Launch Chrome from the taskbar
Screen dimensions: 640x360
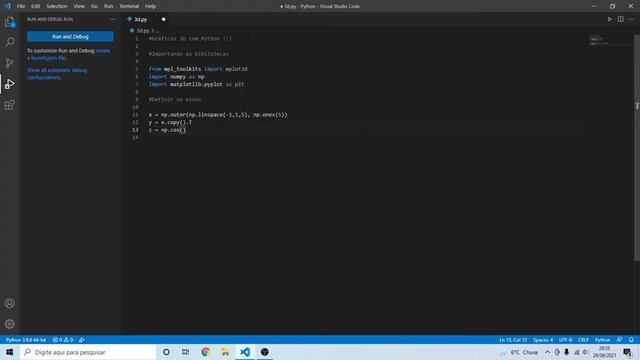(x=205, y=352)
